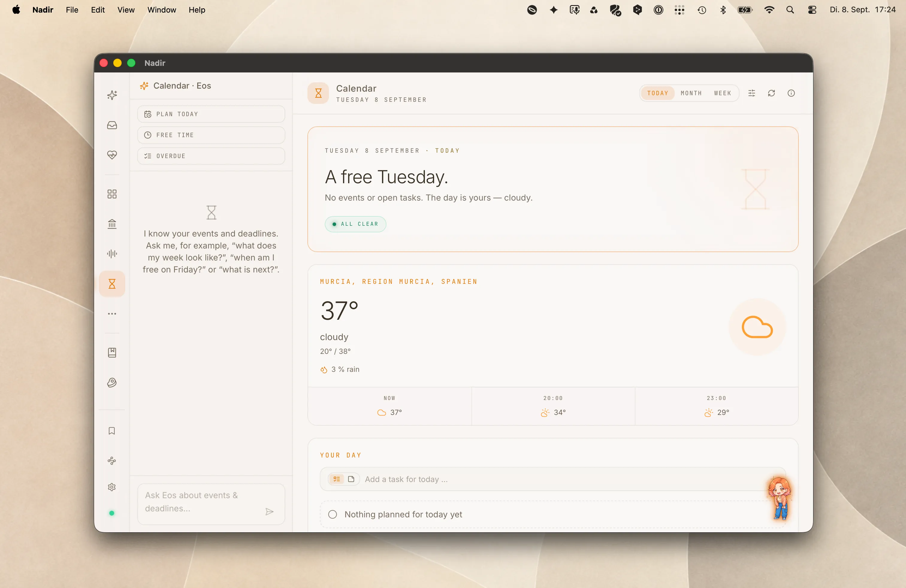This screenshot has height=588, width=906.
Task: Open the View menu
Action: 126,10
